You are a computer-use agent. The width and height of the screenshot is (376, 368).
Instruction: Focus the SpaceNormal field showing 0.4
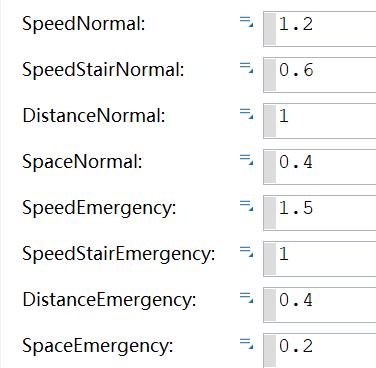320,167
